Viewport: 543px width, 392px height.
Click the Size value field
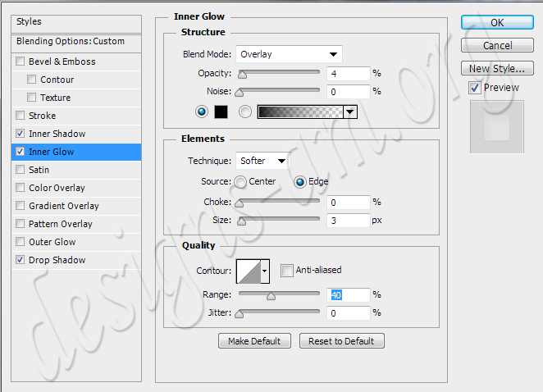tap(349, 221)
